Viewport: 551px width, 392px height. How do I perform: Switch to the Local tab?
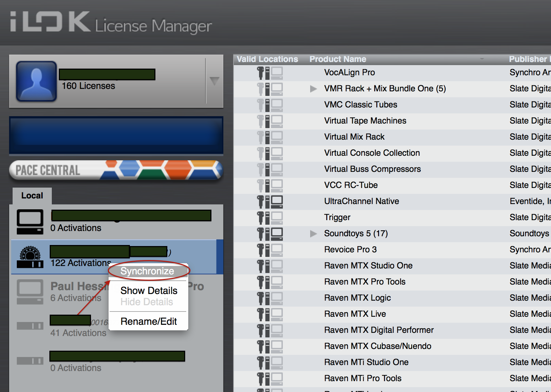coord(32,196)
